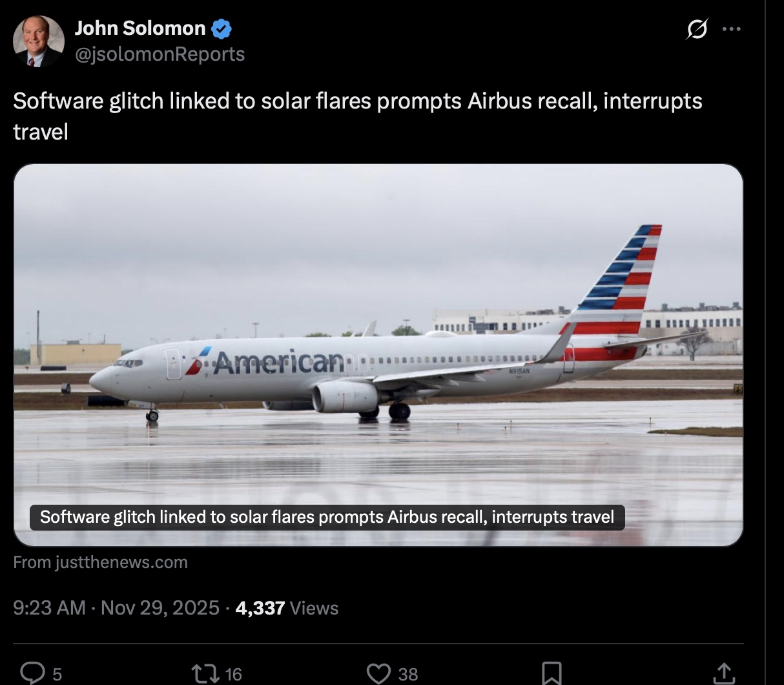The height and width of the screenshot is (685, 784).
Task: Reply using the speech bubble icon
Action: [x=31, y=673]
